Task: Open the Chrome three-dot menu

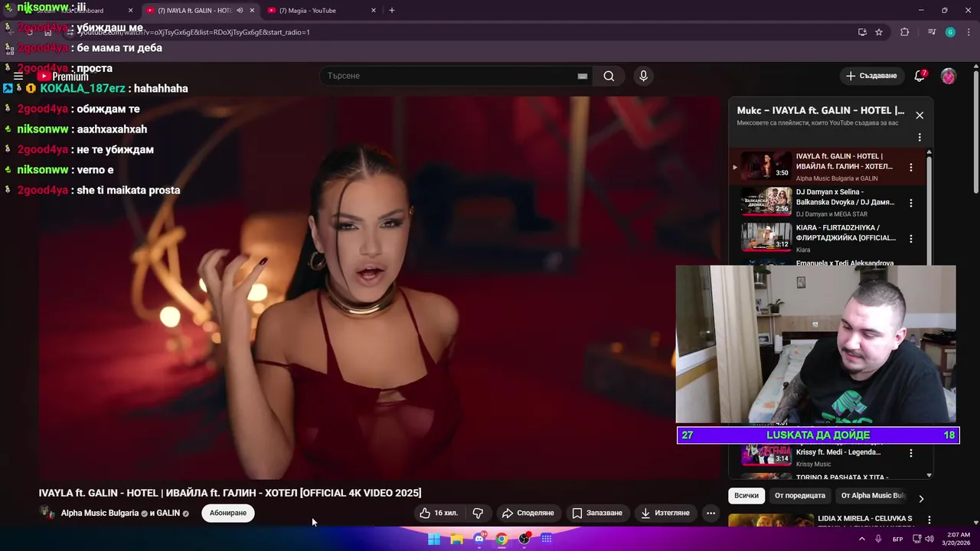Action: point(968,32)
